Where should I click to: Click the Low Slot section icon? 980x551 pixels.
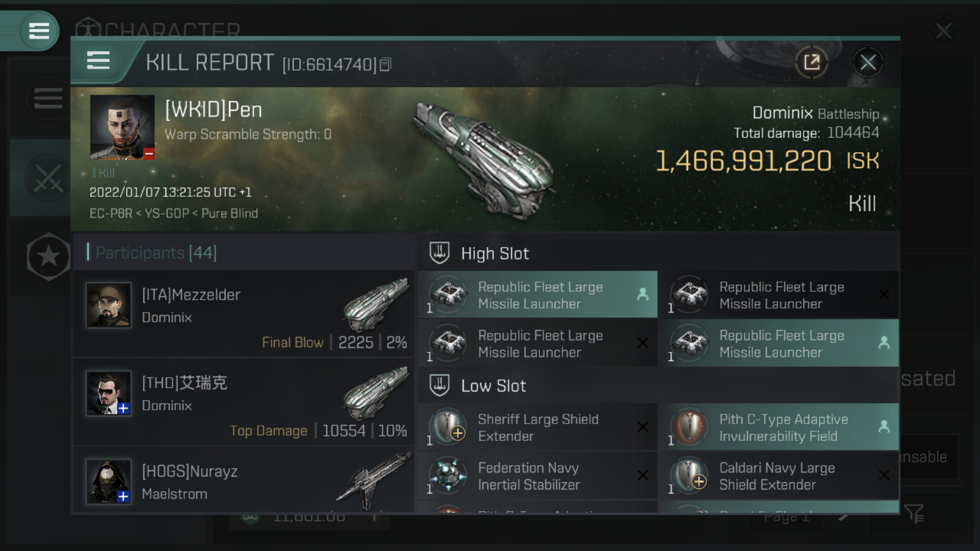(439, 386)
